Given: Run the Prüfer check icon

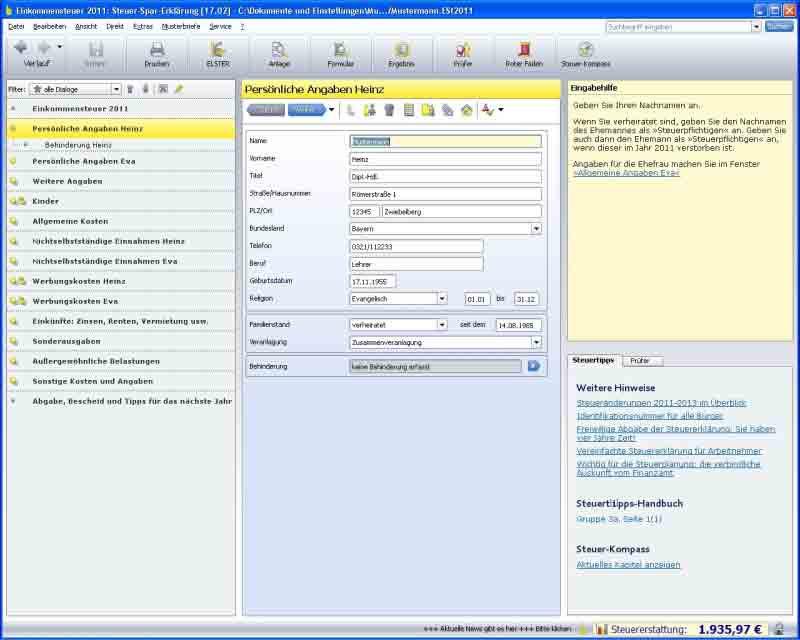Looking at the screenshot, I should coord(463,50).
